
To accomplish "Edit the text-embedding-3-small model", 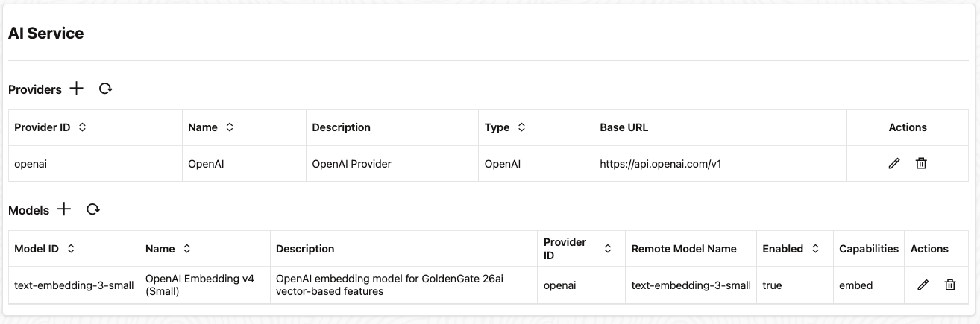I will point(923,285).
